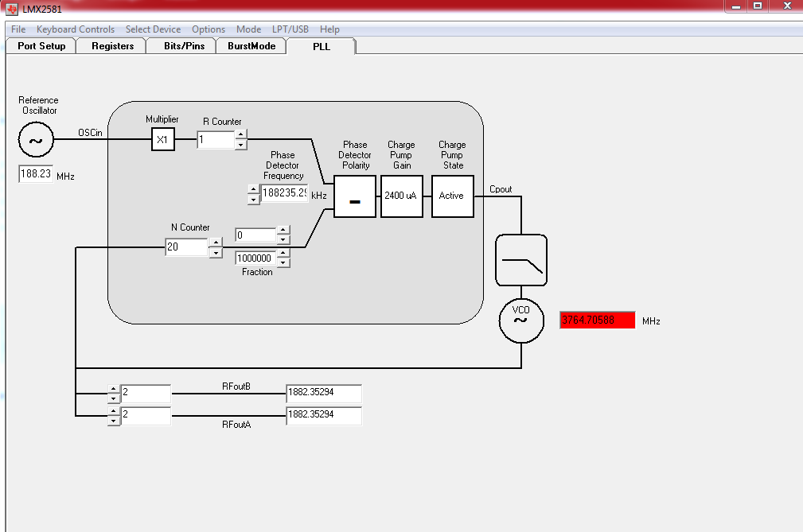Decrease the fraction numerator value

tap(283, 239)
